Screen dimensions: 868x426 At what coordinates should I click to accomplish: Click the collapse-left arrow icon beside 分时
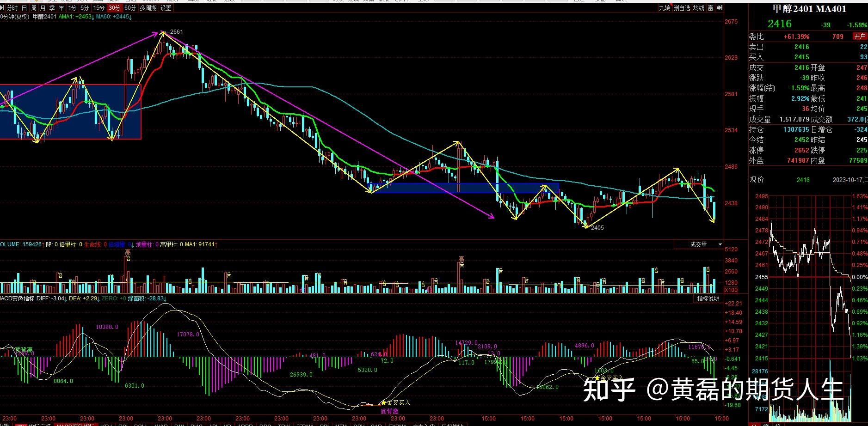point(2,8)
